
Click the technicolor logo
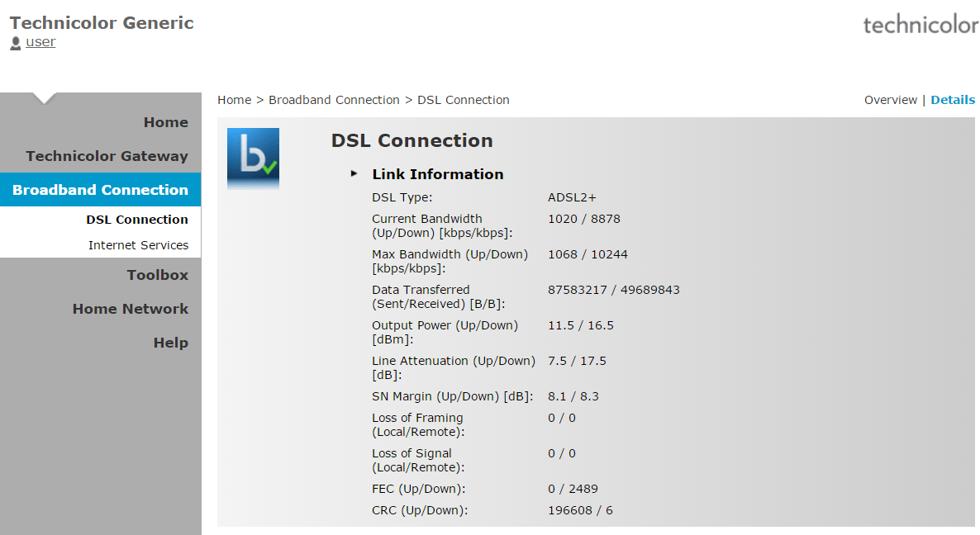click(x=921, y=25)
